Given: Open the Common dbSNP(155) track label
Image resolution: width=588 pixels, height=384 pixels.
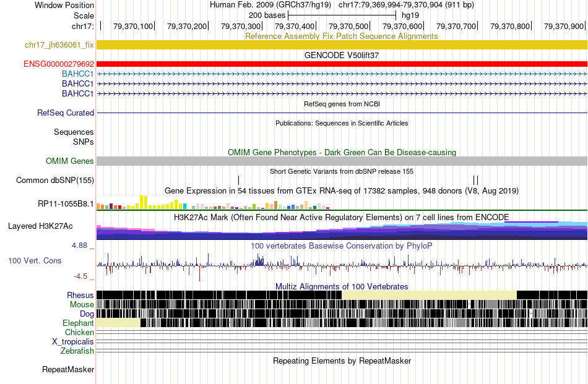Looking at the screenshot, I should (x=55, y=180).
